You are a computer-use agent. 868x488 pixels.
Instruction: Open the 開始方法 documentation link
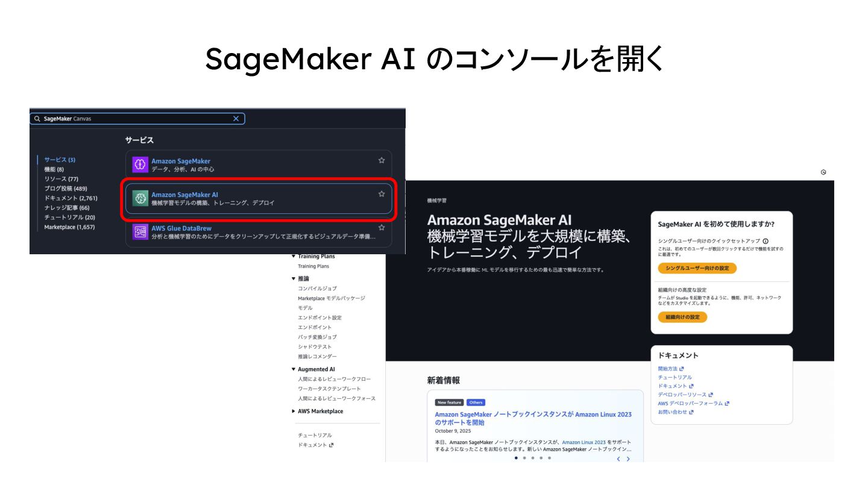[x=668, y=369]
